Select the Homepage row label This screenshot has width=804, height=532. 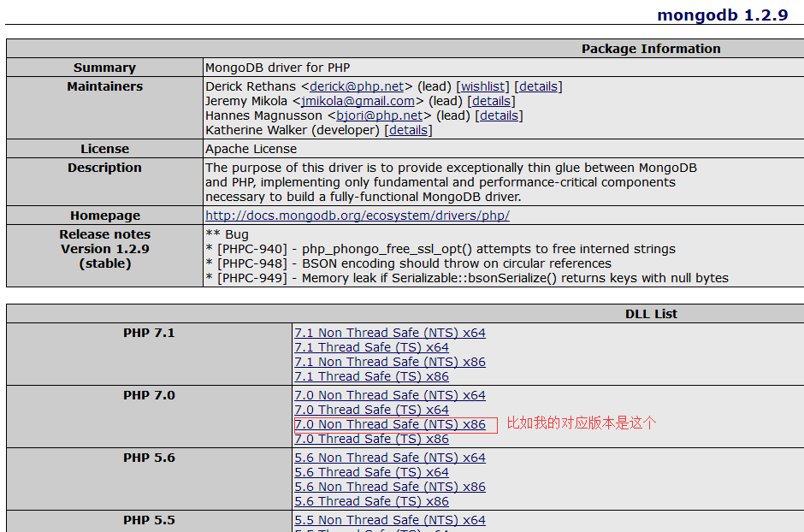point(104,216)
